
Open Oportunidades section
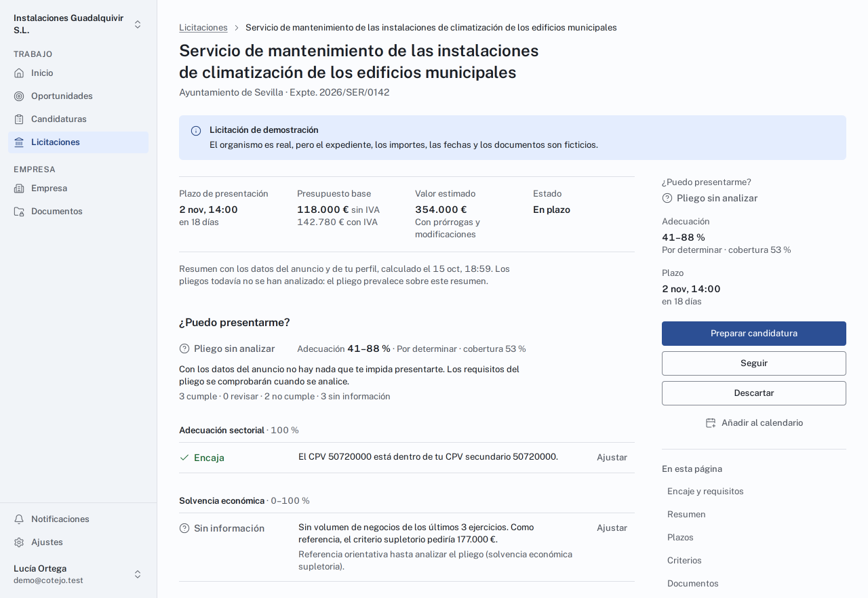78,96
